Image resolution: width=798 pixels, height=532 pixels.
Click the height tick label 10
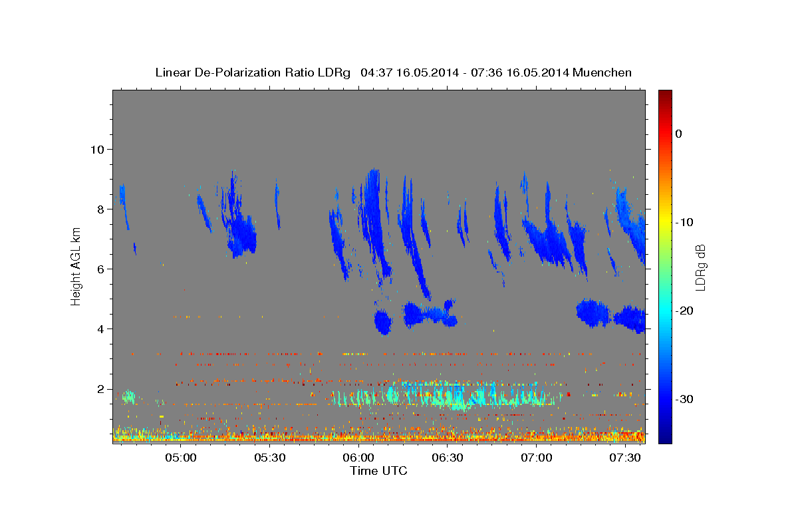click(97, 149)
